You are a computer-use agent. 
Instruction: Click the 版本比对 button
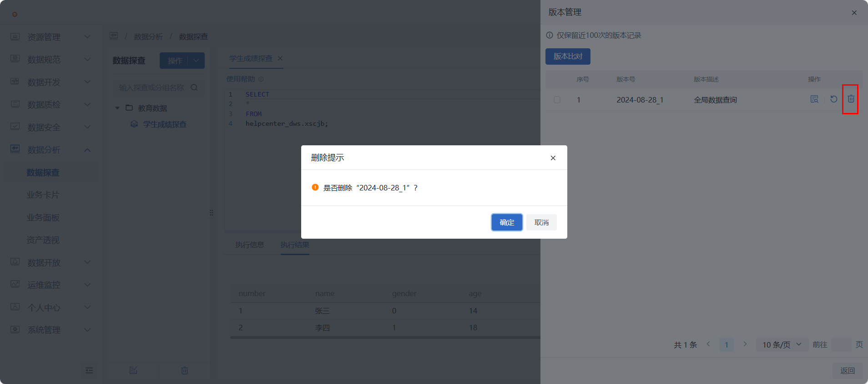click(568, 56)
